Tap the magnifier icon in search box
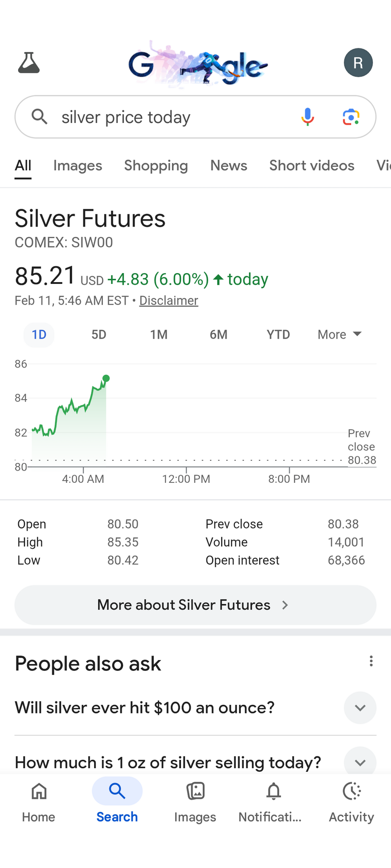The image size is (391, 868). pyautogui.click(x=39, y=117)
